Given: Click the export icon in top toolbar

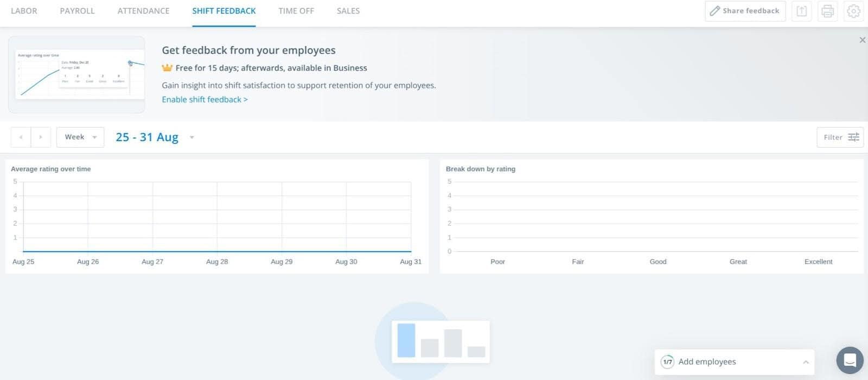Looking at the screenshot, I should (801, 11).
